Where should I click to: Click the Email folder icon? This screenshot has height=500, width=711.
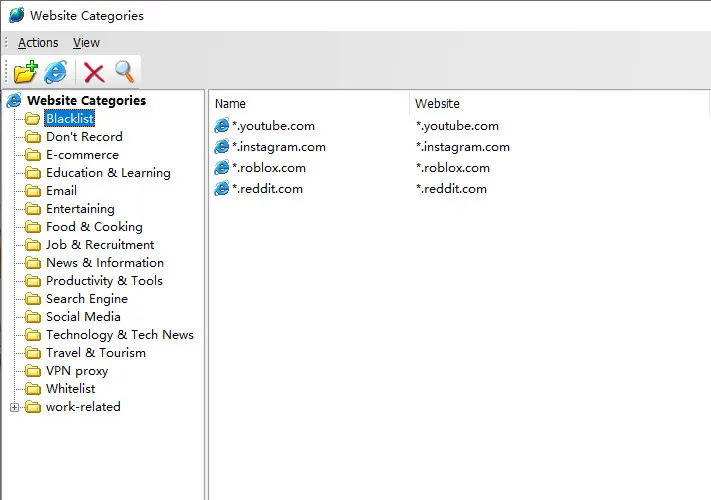[x=33, y=191]
